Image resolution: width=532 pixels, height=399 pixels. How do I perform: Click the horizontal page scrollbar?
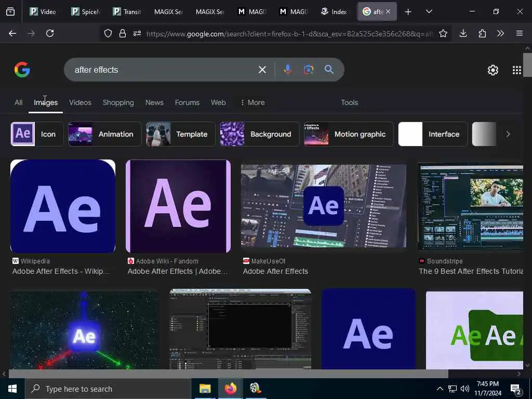[228, 374]
